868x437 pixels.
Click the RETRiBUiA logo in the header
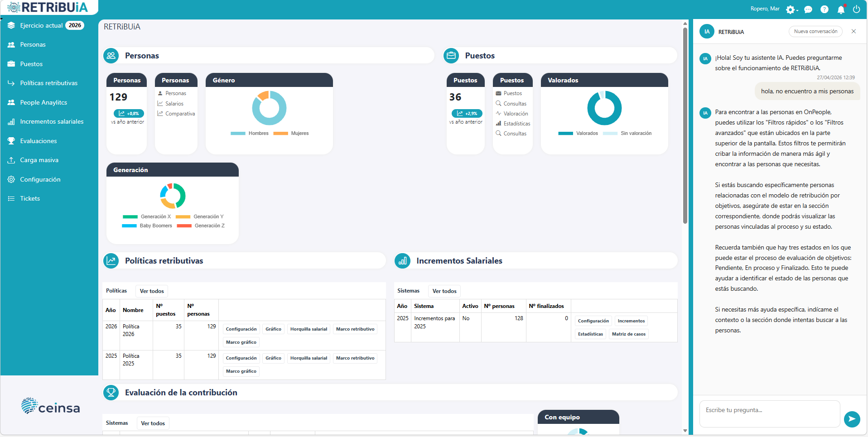tap(48, 8)
